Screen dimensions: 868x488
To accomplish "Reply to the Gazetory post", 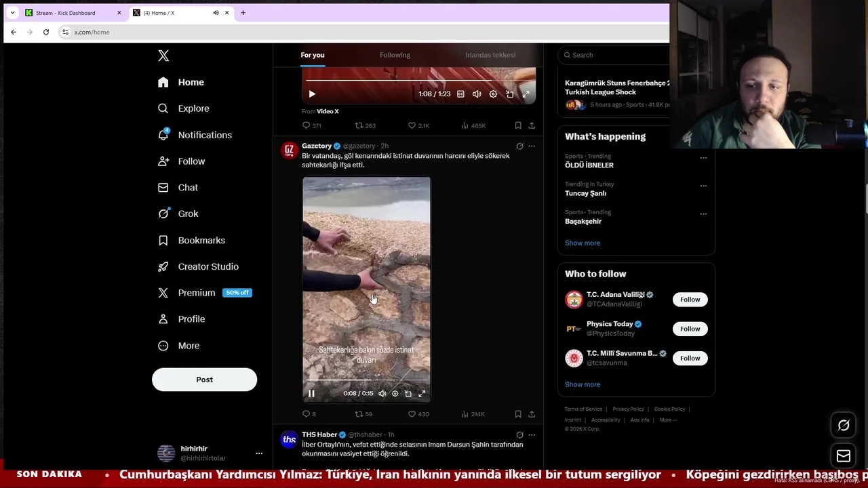I will click(x=309, y=414).
